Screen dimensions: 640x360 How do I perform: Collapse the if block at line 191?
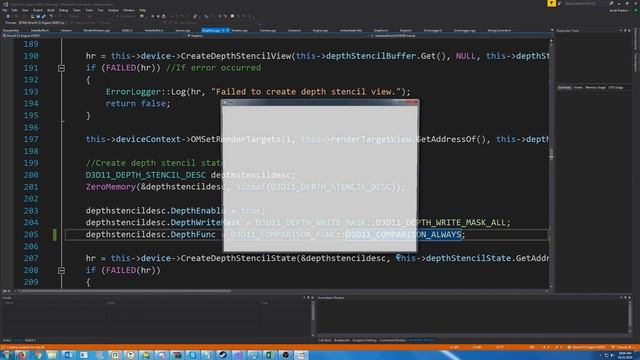coord(61,68)
